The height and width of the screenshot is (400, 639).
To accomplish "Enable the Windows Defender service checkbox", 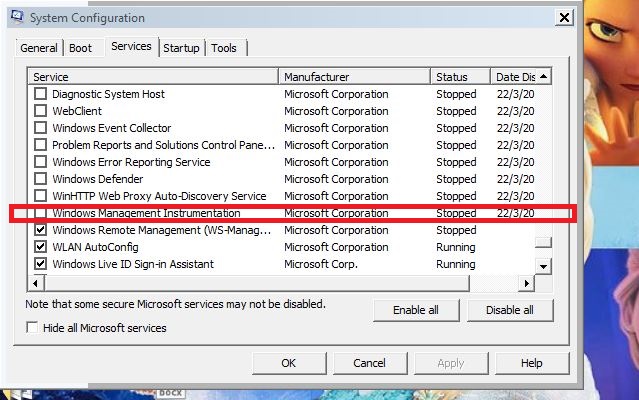I will (40, 179).
